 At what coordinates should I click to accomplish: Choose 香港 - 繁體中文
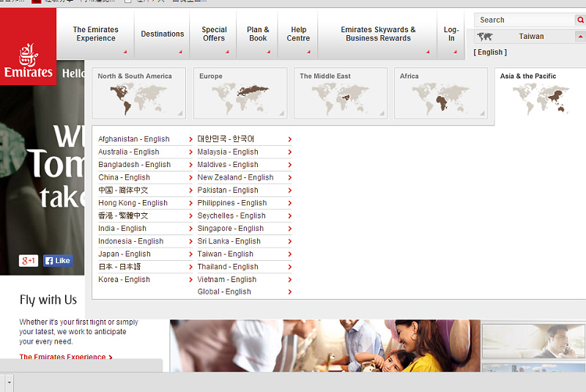pos(123,215)
